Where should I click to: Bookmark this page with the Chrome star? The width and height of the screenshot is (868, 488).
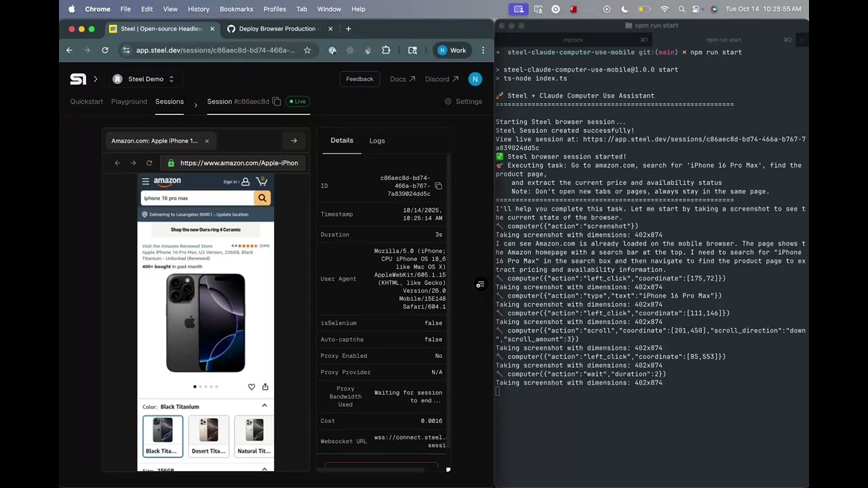(x=307, y=50)
